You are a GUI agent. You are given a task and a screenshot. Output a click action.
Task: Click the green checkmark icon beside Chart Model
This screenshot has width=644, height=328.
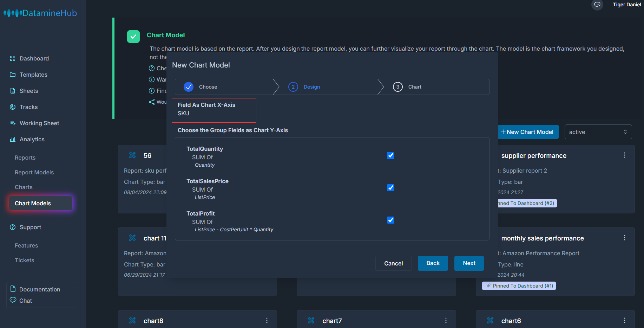[133, 37]
